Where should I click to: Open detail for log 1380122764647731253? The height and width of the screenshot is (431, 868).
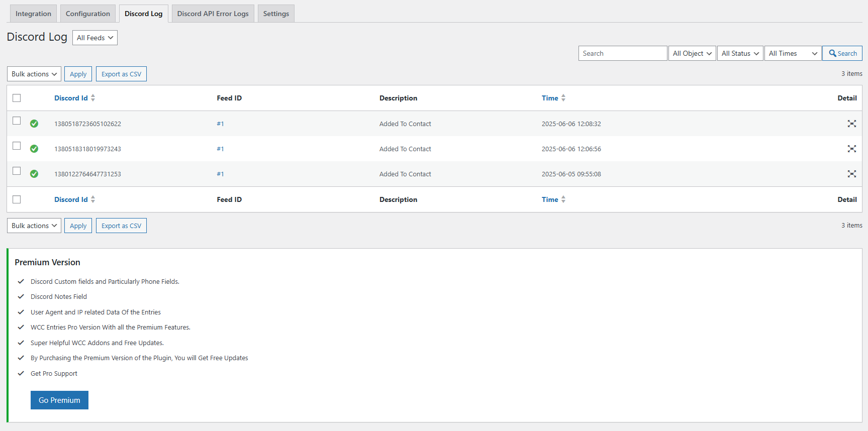pos(851,174)
